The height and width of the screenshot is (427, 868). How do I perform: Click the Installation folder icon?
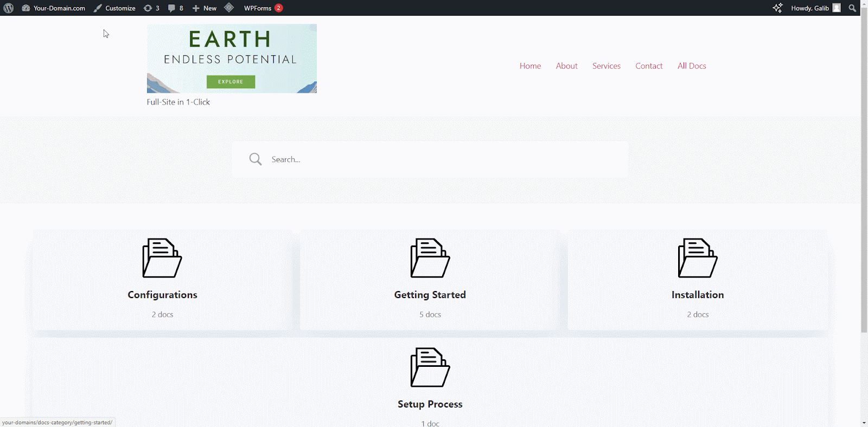(x=698, y=258)
